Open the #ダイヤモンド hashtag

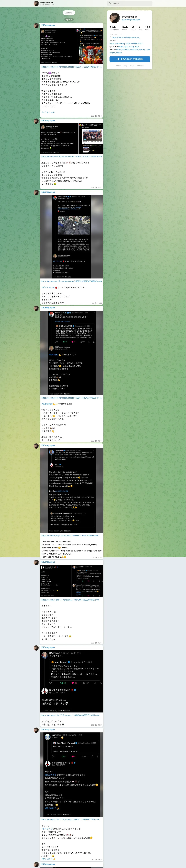click(48, 287)
